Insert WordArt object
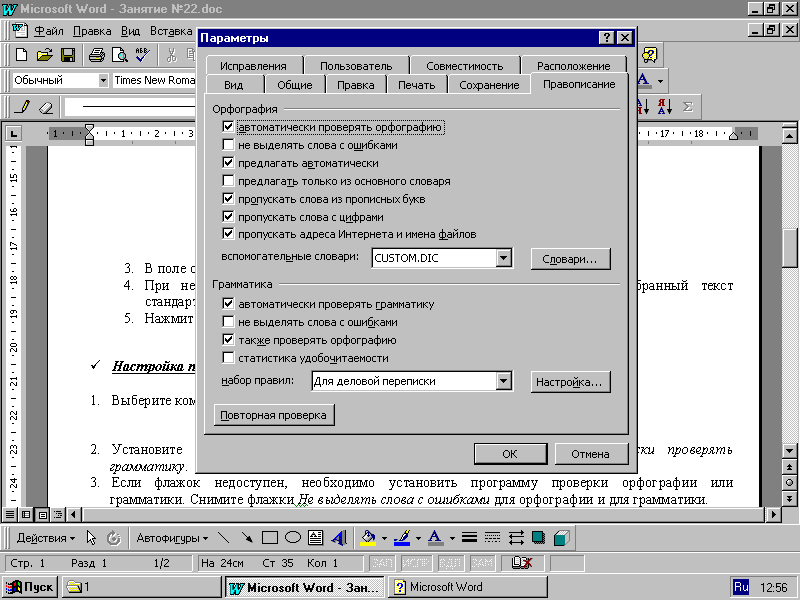 [339, 538]
